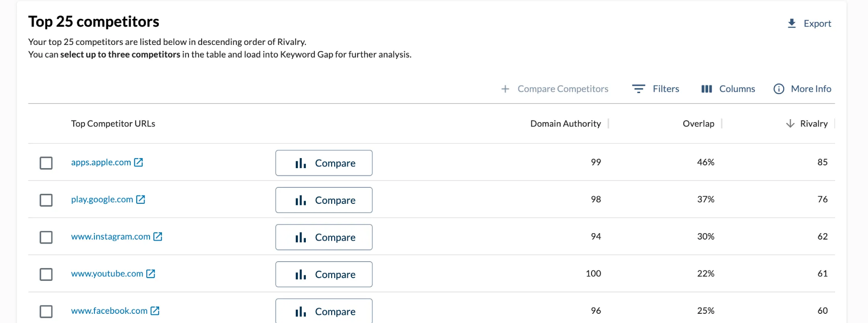
Task: Visit the www.instagram.com link
Action: [x=111, y=237]
